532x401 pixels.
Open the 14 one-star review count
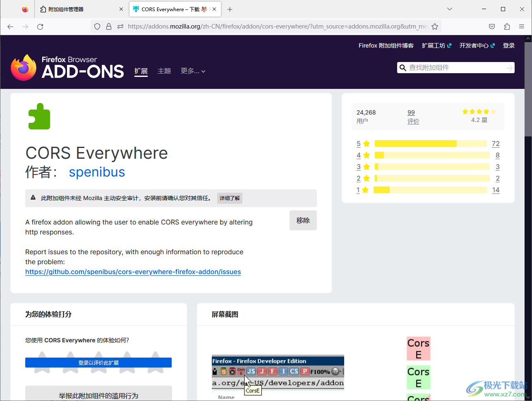pos(496,190)
